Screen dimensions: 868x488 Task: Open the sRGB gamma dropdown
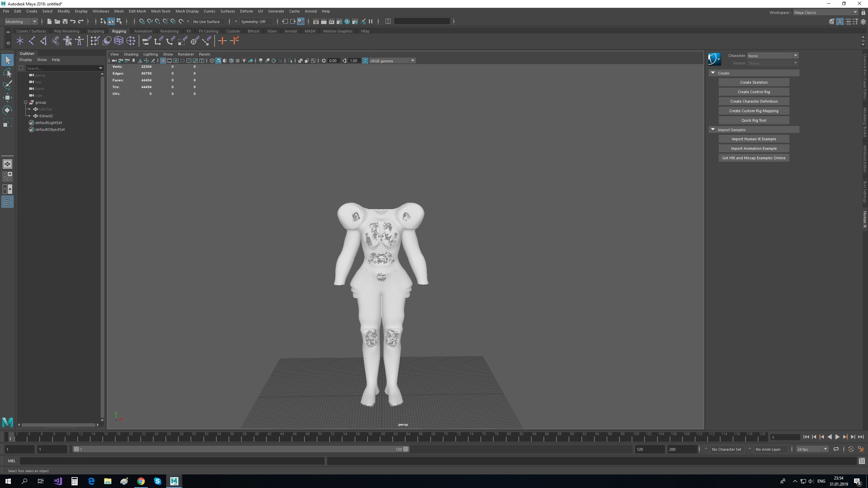413,61
